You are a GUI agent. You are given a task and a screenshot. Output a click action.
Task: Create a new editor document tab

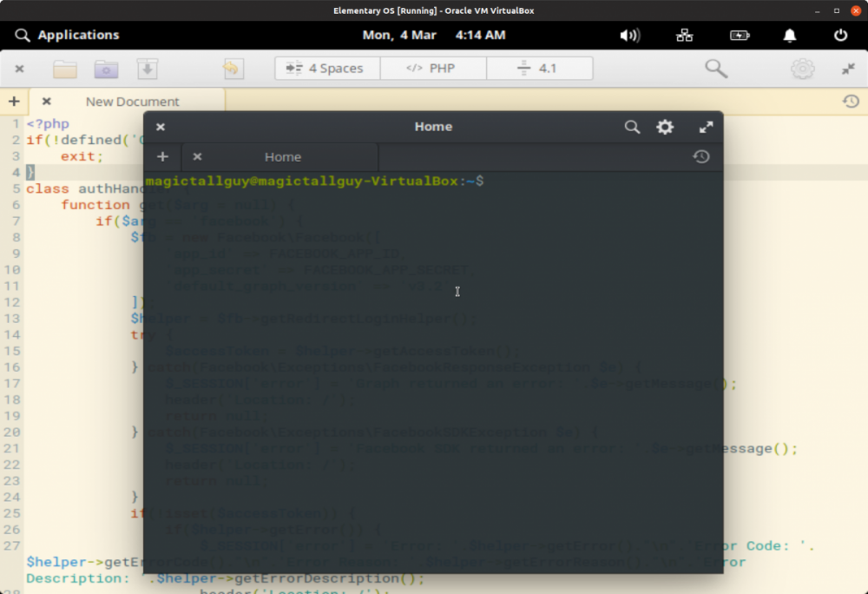tap(14, 102)
